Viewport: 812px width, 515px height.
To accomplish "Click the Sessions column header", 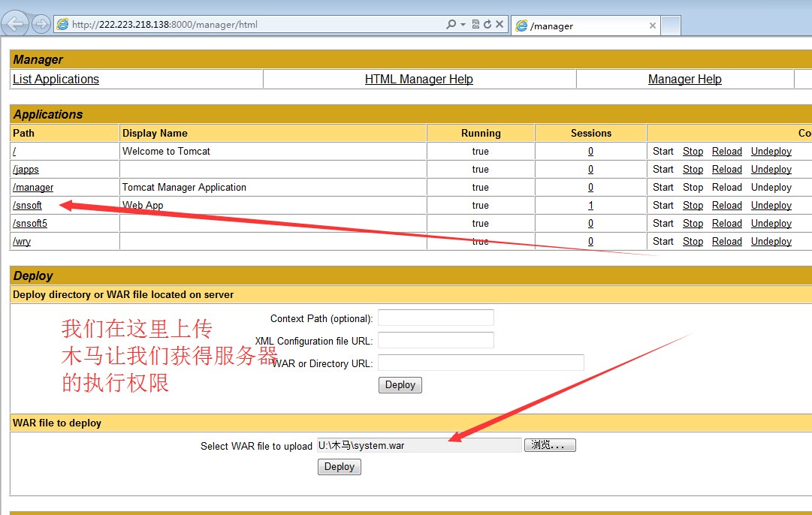I will click(x=591, y=133).
